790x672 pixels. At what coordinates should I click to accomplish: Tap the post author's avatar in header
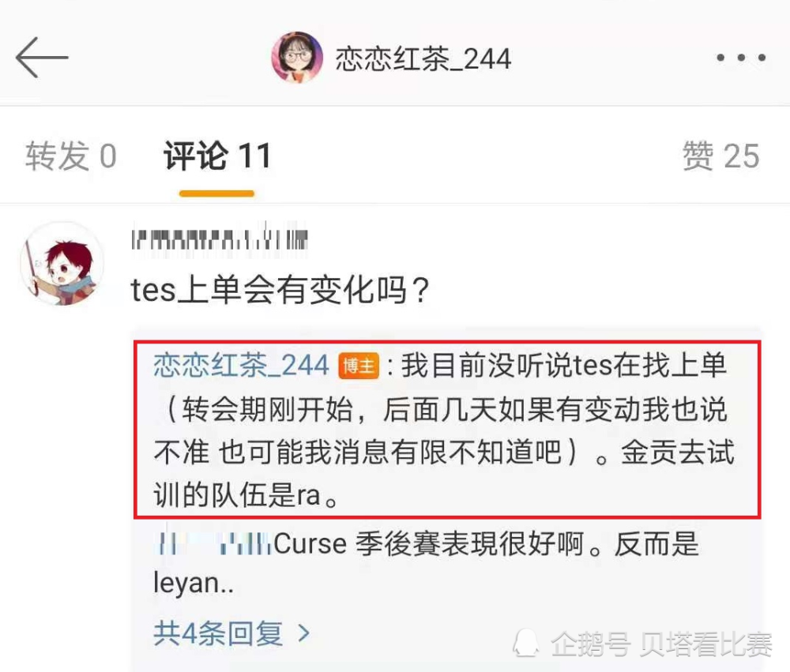click(297, 58)
